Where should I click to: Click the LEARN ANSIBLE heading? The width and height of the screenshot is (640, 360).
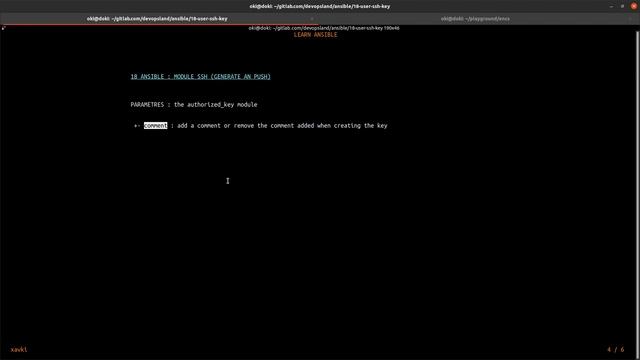[x=316, y=35]
